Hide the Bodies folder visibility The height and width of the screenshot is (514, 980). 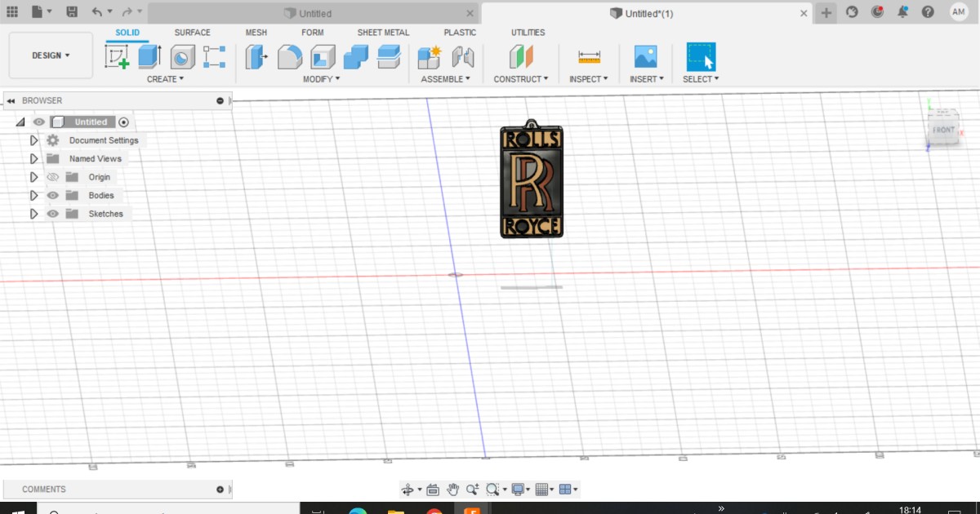(53, 196)
